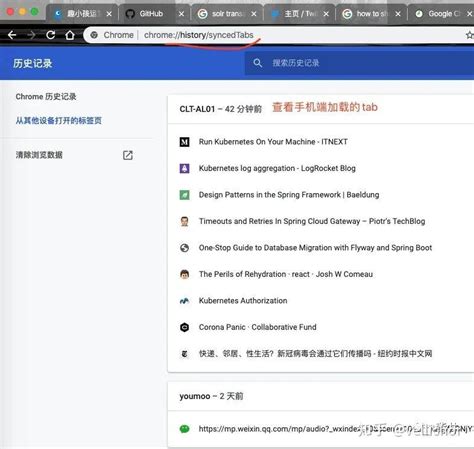474x449 pixels.
Task: Open the home page via the house icon
Action: tap(70, 35)
